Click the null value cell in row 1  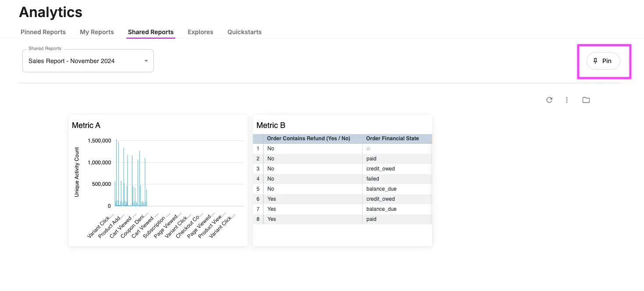coord(397,149)
